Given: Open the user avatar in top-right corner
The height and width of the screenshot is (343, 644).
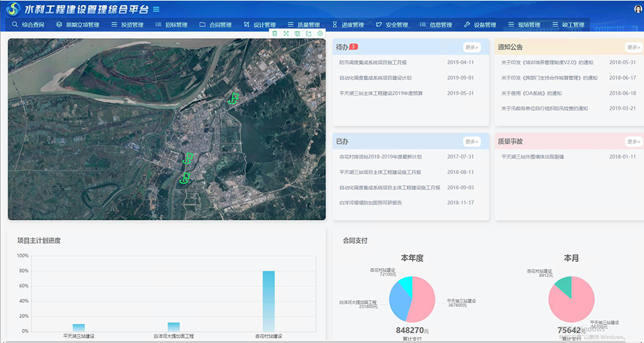Looking at the screenshot, I should [638, 9].
